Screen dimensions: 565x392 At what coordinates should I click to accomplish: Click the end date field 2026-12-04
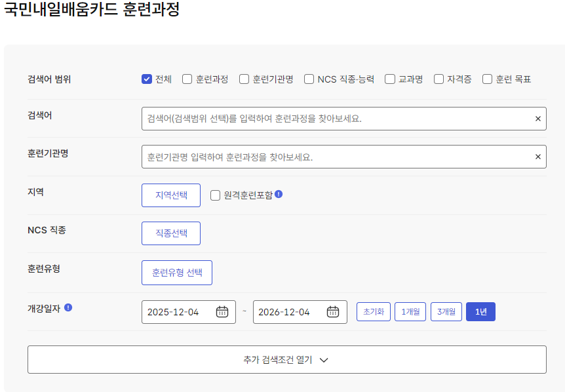tap(300, 312)
